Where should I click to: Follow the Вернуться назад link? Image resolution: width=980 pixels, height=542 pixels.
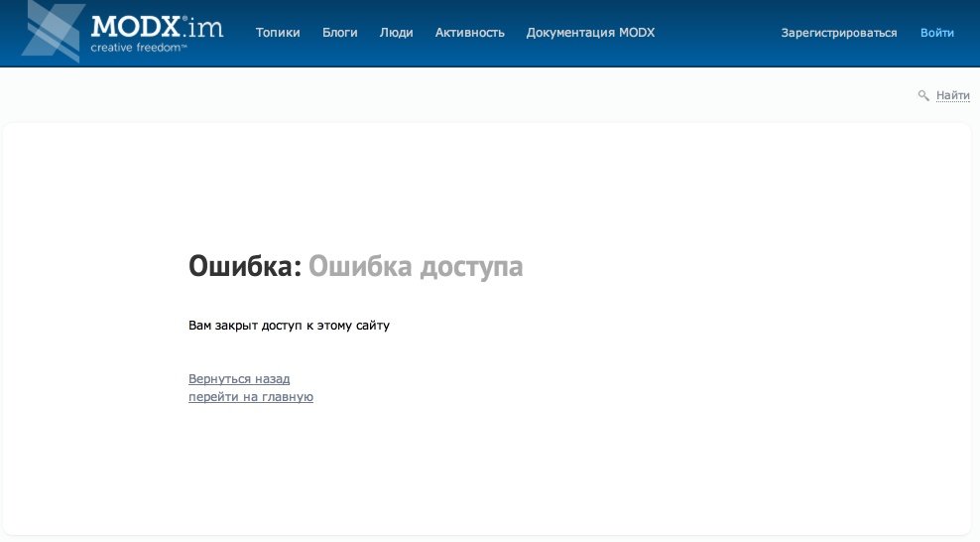coord(239,379)
